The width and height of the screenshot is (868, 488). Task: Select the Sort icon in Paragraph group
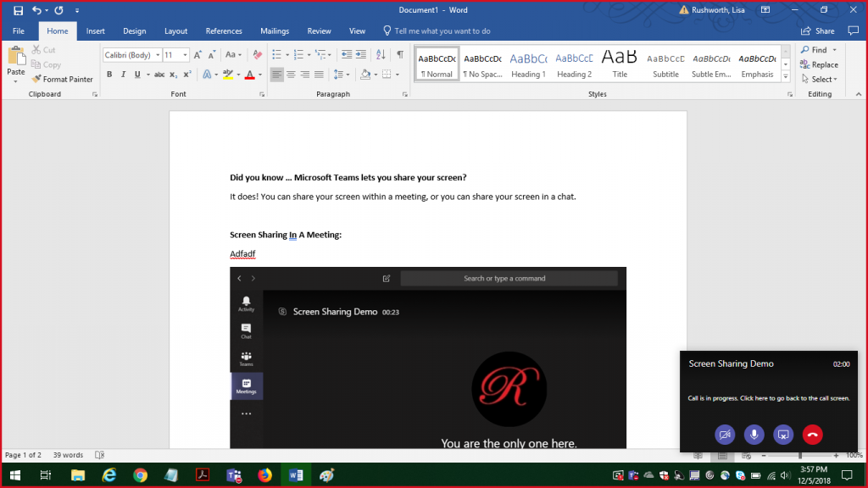coord(380,54)
